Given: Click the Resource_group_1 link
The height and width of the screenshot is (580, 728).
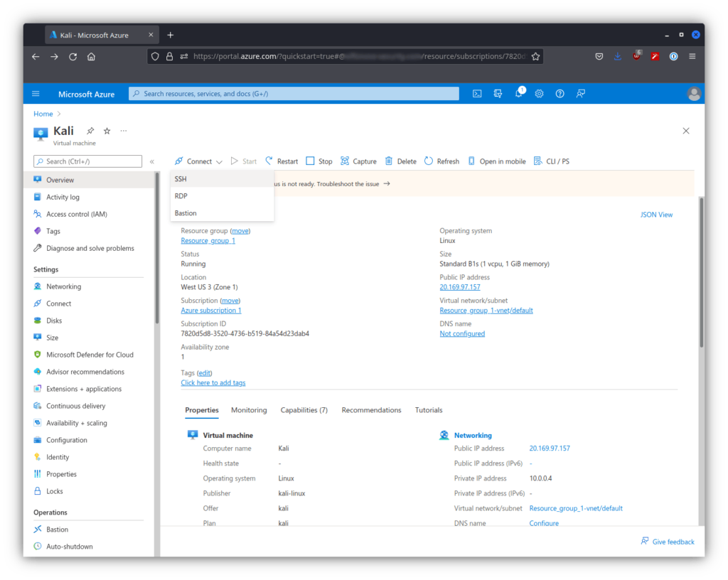Looking at the screenshot, I should (208, 241).
